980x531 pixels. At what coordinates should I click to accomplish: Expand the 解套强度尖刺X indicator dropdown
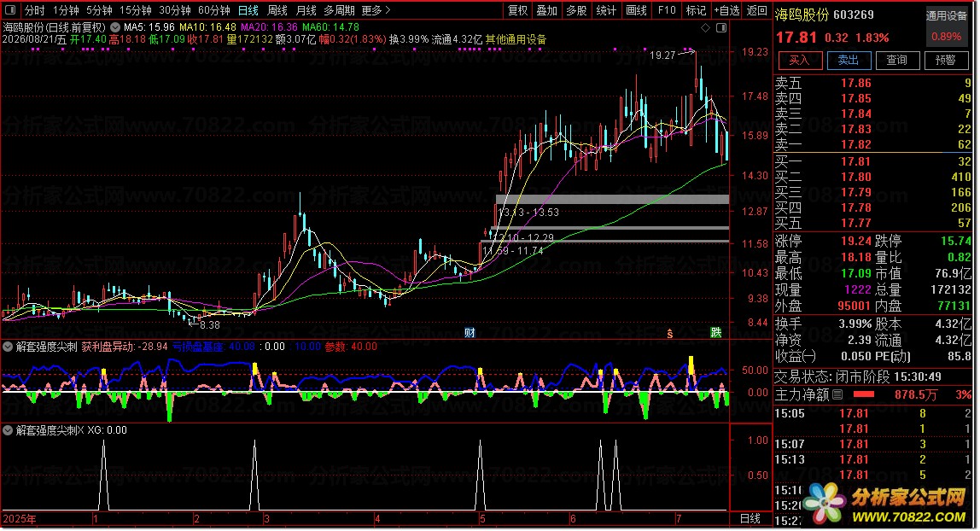click(x=9, y=430)
